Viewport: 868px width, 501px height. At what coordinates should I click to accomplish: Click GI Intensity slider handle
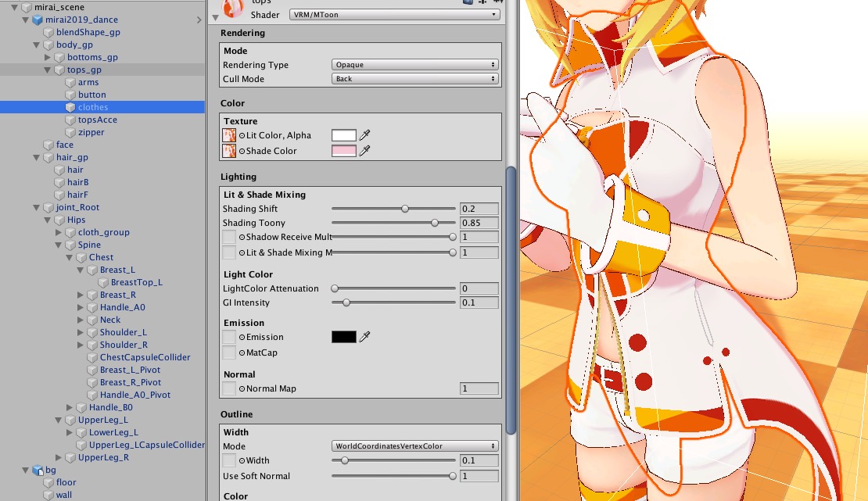[x=346, y=302]
